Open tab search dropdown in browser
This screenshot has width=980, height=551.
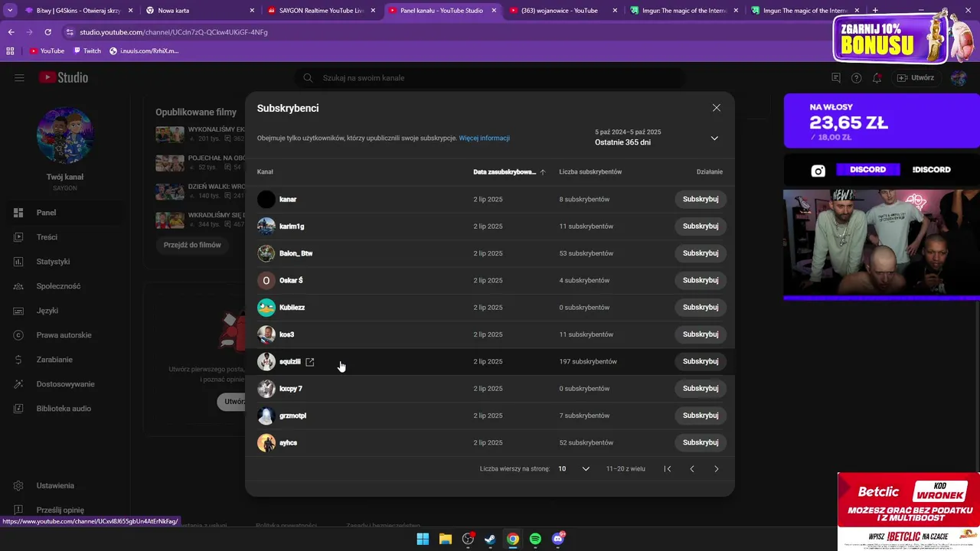pos(10,11)
